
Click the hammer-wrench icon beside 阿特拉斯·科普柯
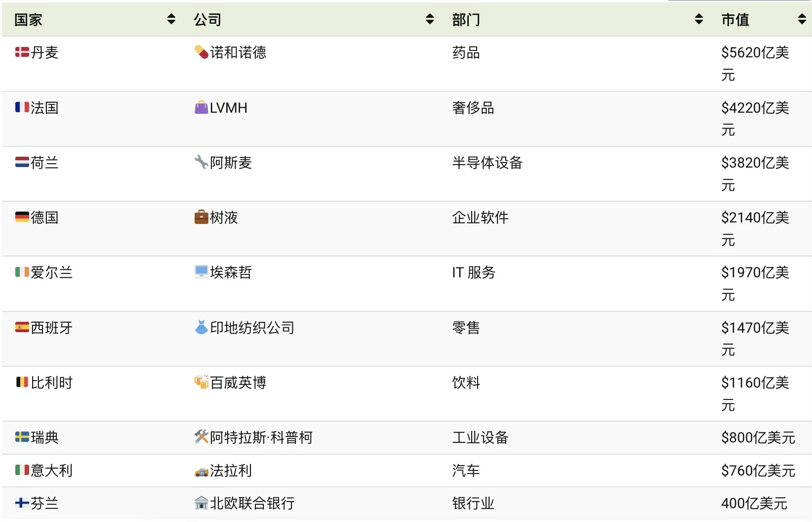[x=202, y=437]
